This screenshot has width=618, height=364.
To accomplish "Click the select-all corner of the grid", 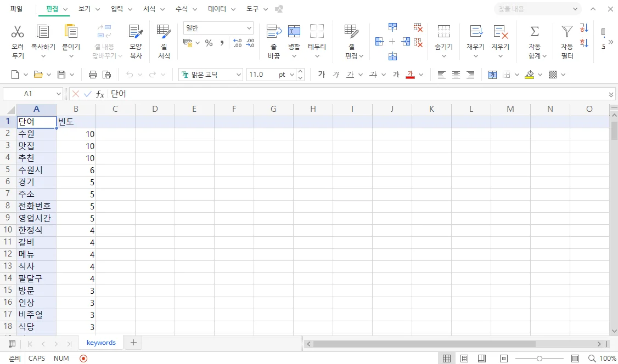I will coord(10,110).
